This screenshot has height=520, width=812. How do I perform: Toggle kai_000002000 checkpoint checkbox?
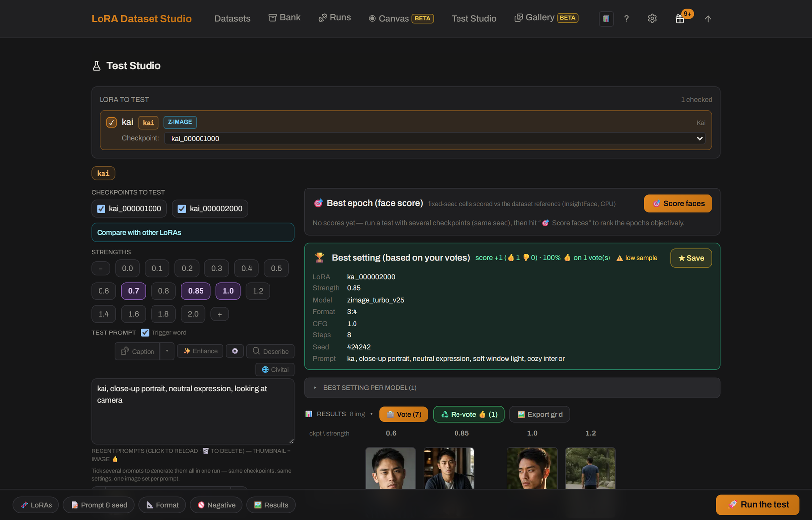pyautogui.click(x=182, y=209)
